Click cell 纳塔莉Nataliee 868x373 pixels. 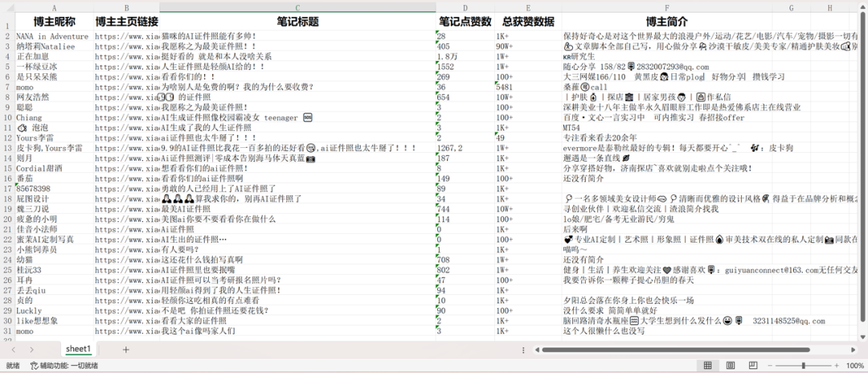click(55, 47)
